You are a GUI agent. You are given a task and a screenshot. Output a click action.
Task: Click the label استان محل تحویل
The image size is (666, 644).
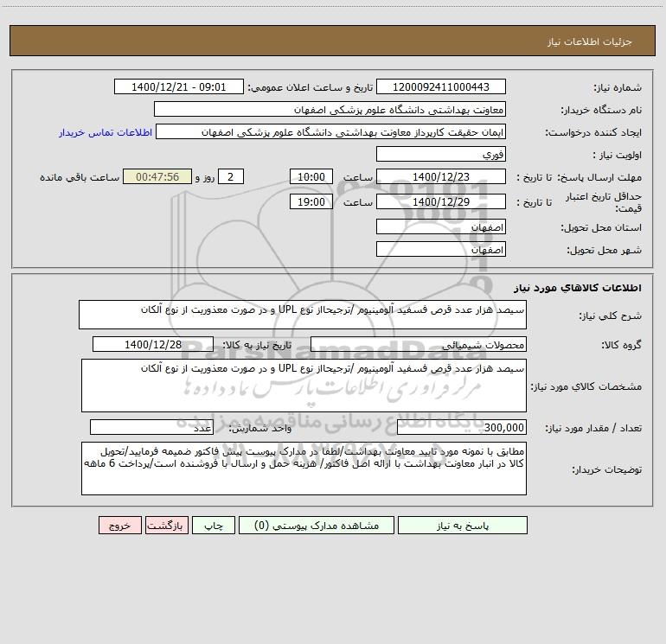coord(601,227)
